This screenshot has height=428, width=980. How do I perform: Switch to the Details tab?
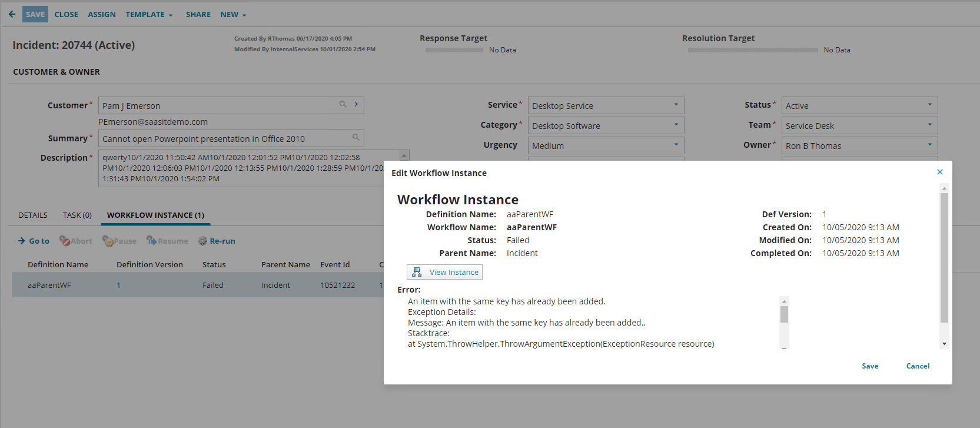click(33, 215)
